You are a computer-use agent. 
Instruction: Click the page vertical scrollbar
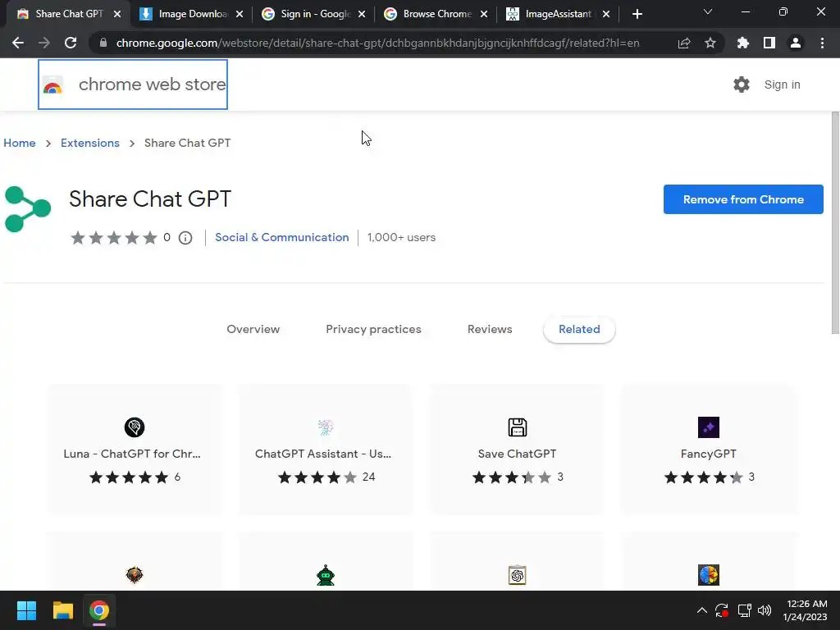835,222
